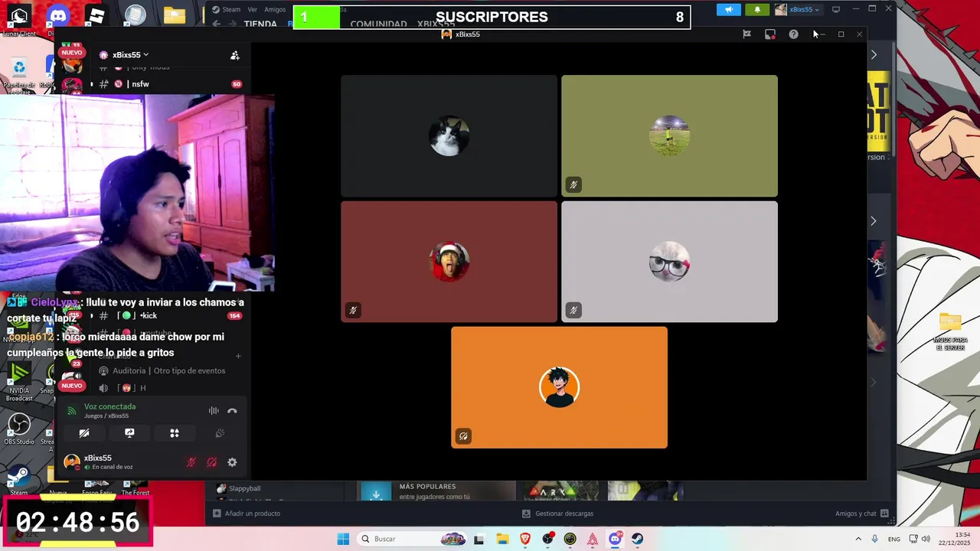This screenshot has width=980, height=551.
Task: Open Steam notifications bell button
Action: [x=757, y=9]
